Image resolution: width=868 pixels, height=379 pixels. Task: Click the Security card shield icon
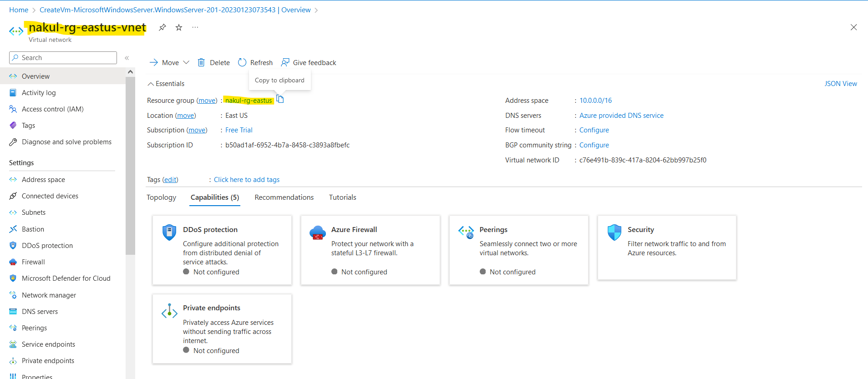[x=614, y=232]
